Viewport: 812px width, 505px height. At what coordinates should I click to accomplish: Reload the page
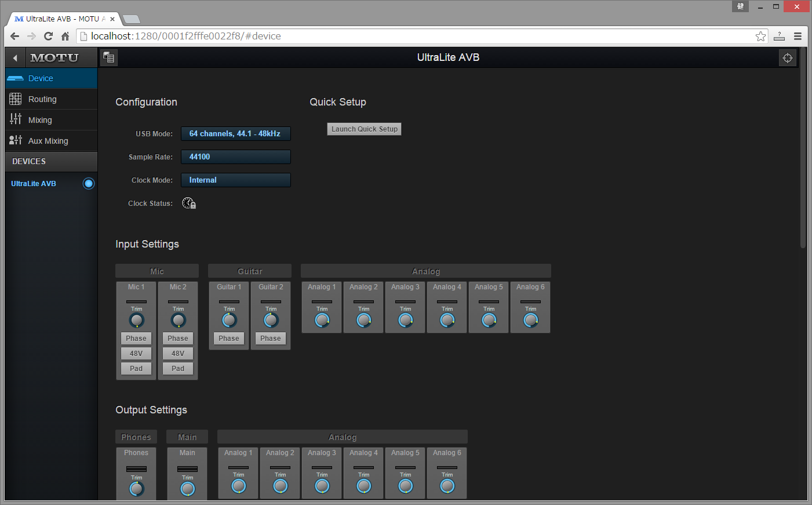pyautogui.click(x=49, y=36)
